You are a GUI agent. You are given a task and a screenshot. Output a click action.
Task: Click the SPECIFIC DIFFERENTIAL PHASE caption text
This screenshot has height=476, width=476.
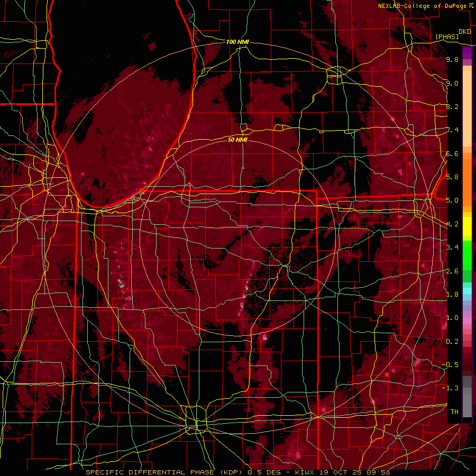(150, 472)
